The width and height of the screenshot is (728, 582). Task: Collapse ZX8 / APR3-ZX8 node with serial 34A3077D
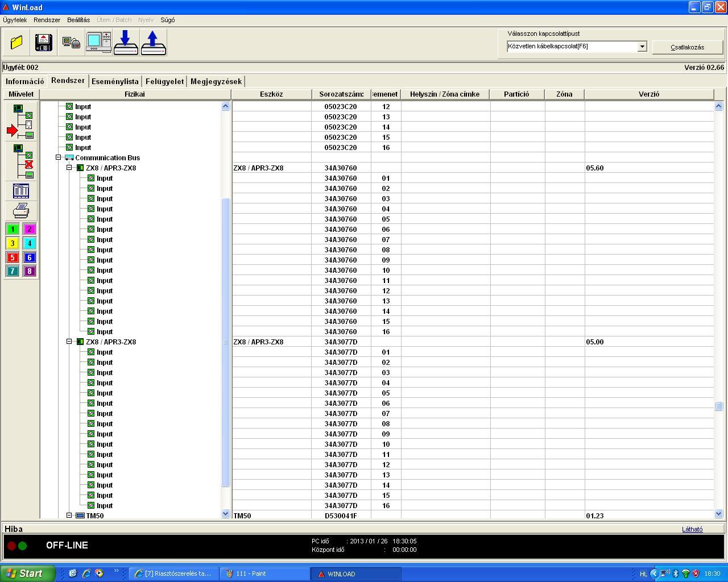69,342
